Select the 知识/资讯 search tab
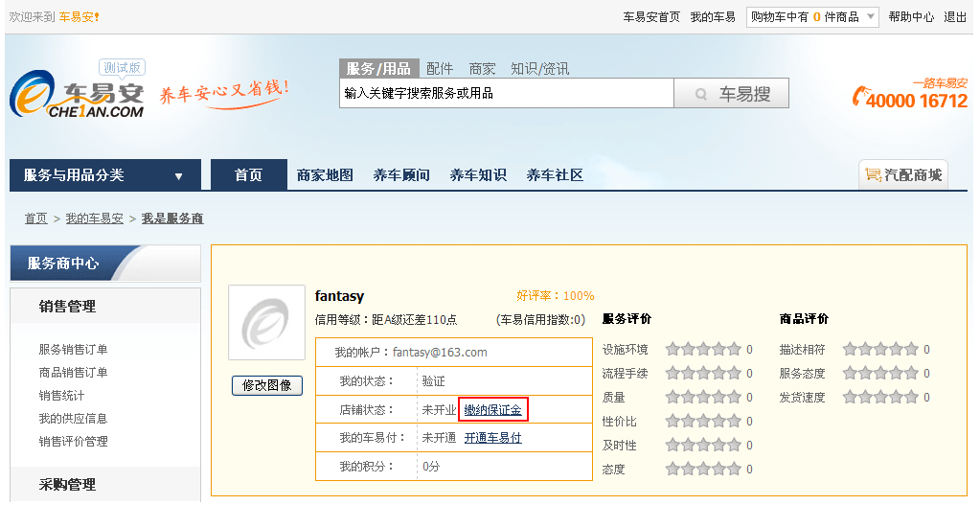 539,69
